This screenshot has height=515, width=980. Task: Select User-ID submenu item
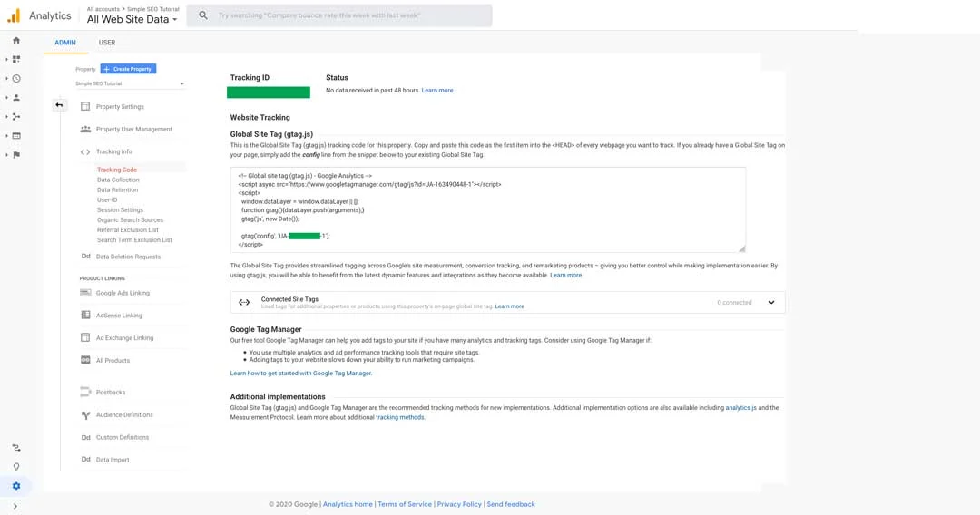click(107, 199)
